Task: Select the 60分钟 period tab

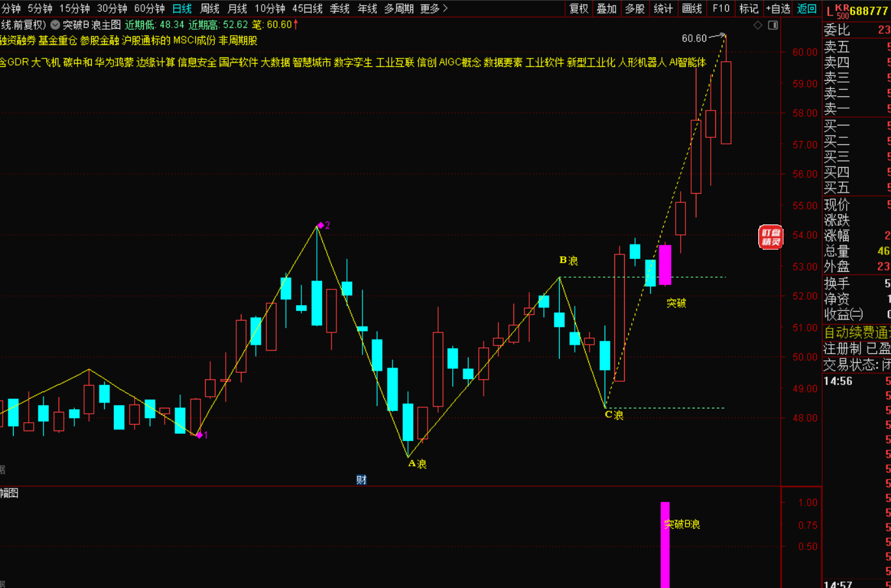Action: pos(149,8)
